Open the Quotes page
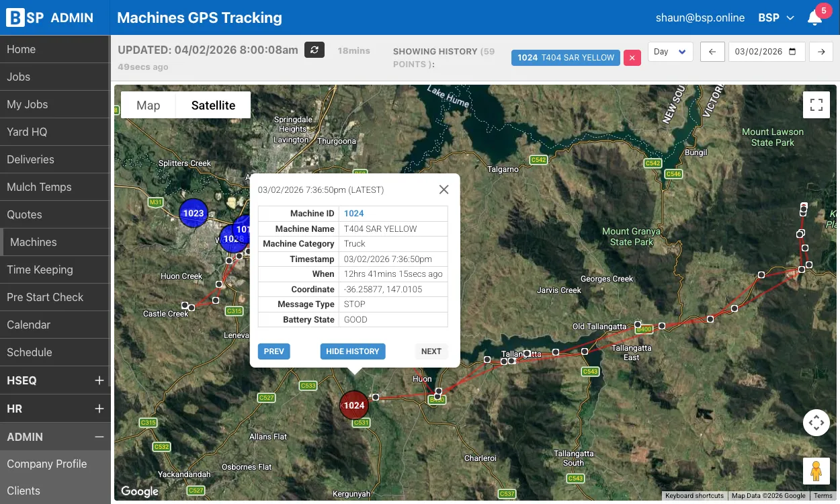Screen dimensions: 840x504 pos(55,214)
